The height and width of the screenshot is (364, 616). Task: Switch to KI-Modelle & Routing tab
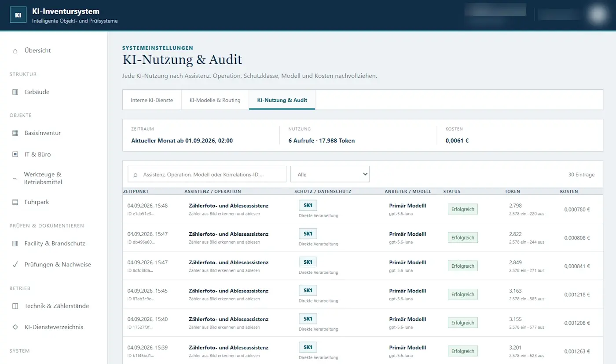[x=215, y=100]
